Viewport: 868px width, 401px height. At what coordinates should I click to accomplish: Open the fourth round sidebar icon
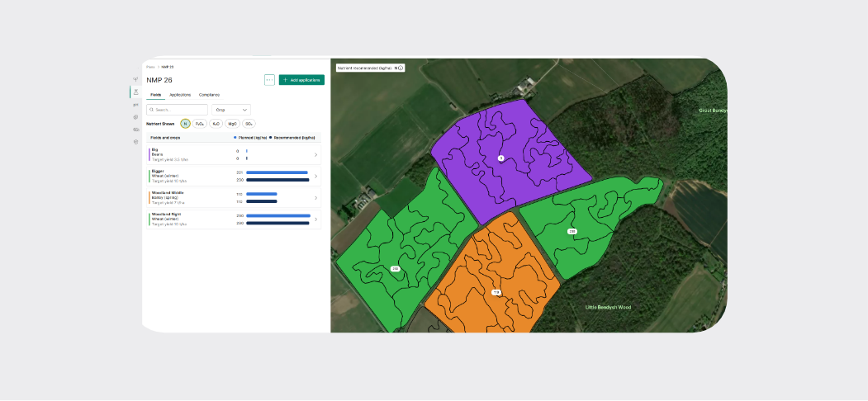click(x=135, y=117)
